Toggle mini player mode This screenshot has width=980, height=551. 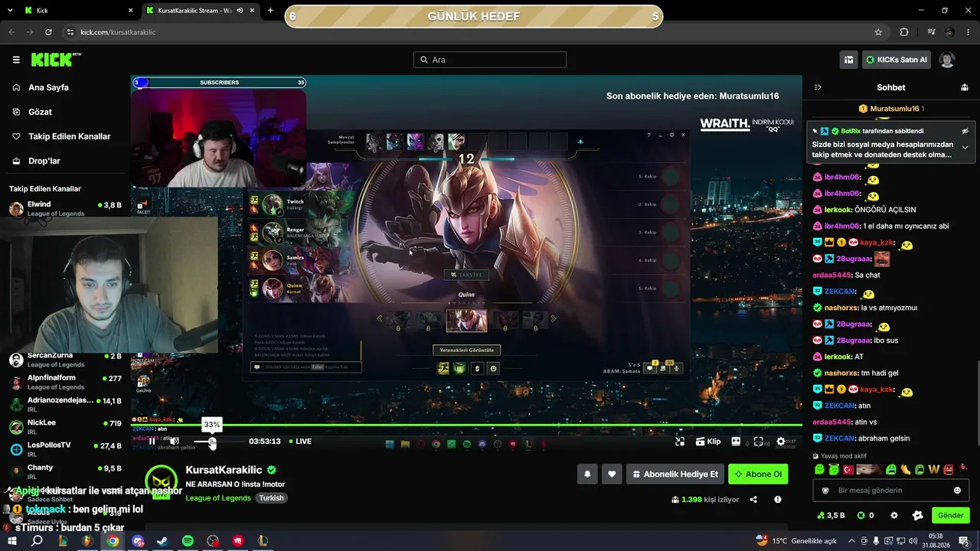(680, 442)
